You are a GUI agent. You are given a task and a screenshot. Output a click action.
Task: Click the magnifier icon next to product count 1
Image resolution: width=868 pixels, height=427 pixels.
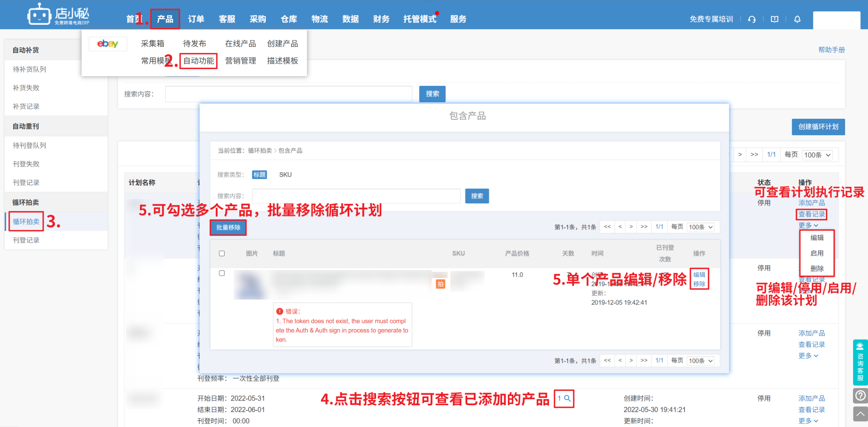(x=567, y=398)
